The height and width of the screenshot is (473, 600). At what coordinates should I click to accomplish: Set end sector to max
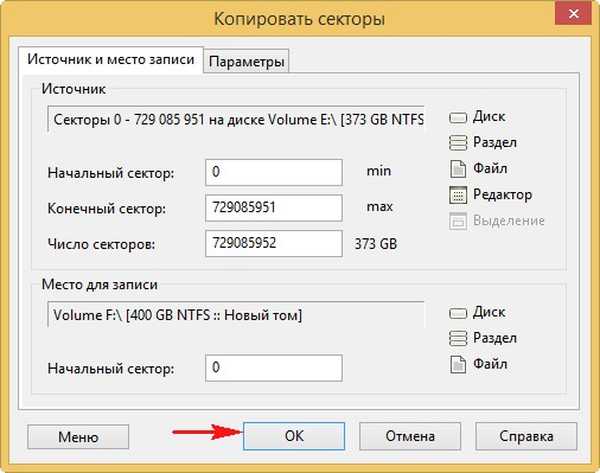(x=380, y=207)
